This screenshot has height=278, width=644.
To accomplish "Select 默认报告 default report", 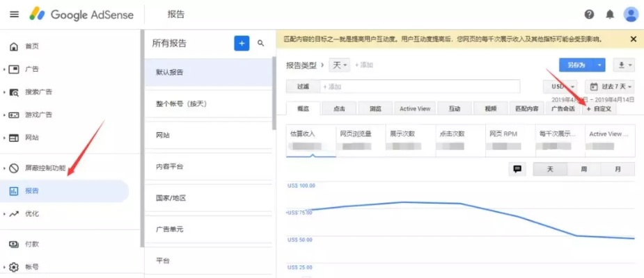I will [x=208, y=72].
